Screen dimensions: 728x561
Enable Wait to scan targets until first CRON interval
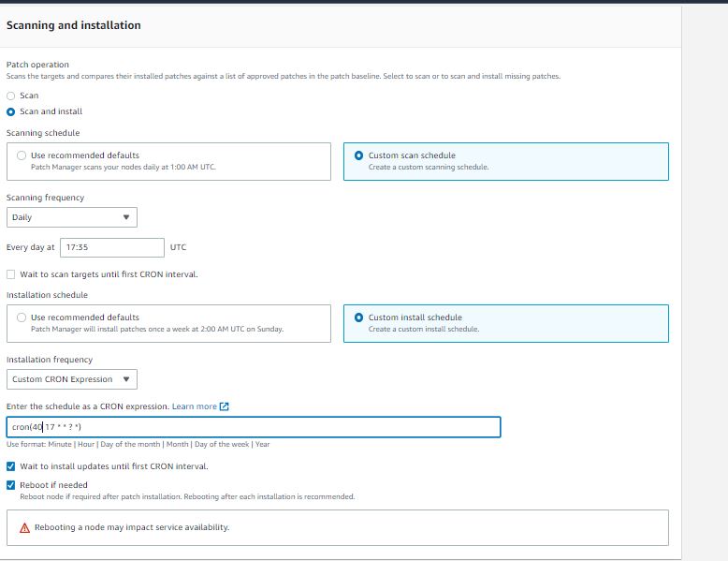[x=10, y=274]
